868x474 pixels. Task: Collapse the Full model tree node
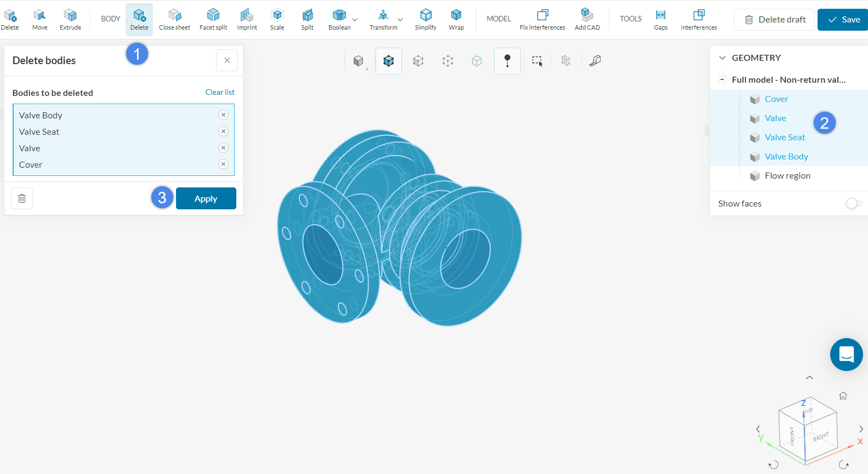722,80
